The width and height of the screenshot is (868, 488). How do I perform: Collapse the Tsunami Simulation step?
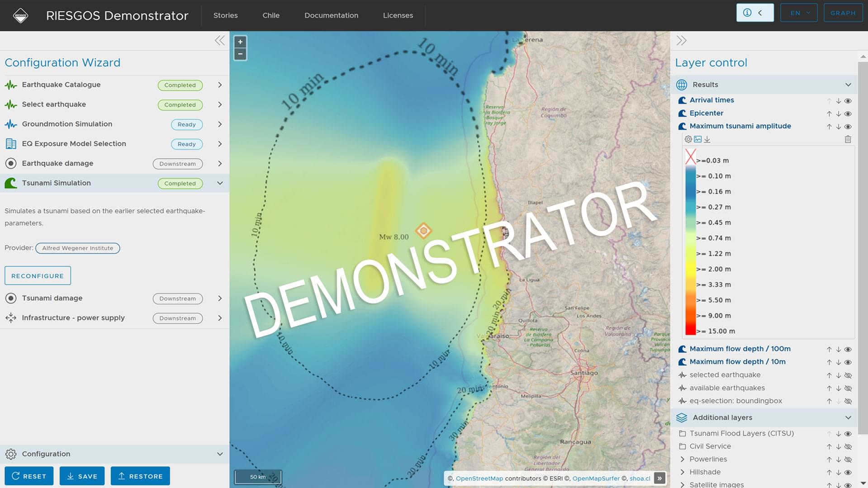[220, 183]
